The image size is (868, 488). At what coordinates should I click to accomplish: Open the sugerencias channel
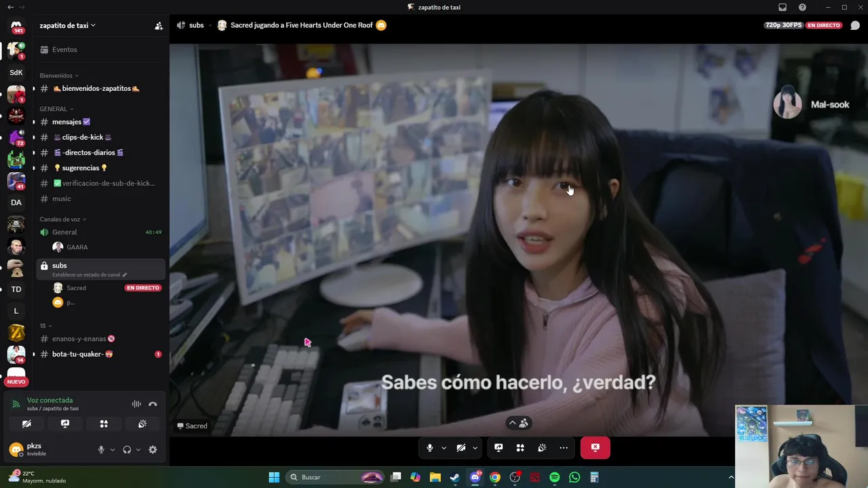pos(100,168)
